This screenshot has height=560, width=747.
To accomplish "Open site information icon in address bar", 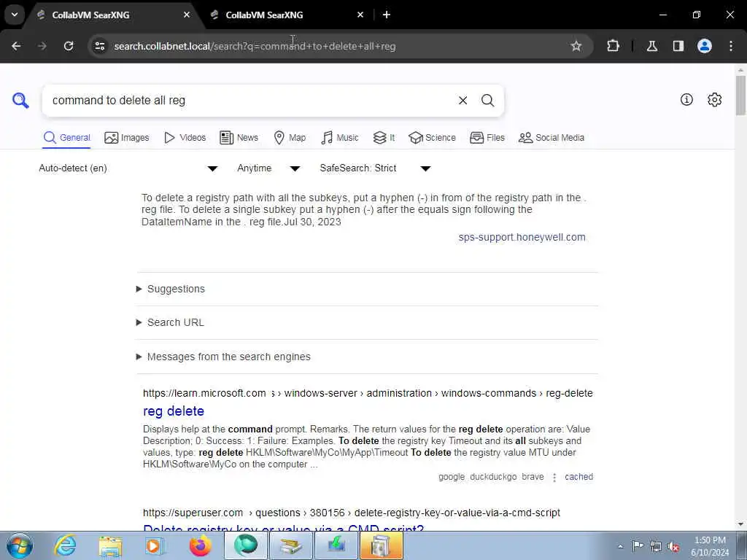I will [x=99, y=46].
